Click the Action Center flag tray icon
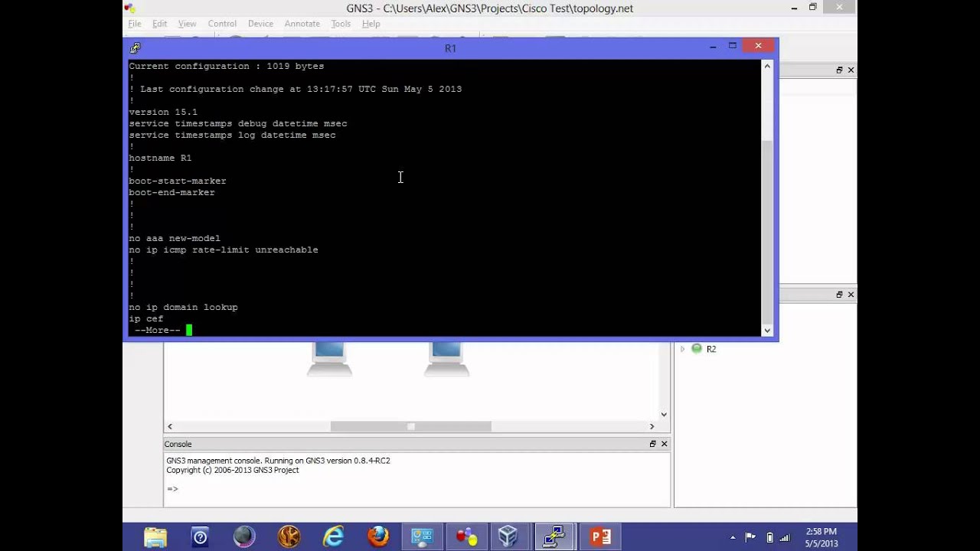 tap(750, 537)
